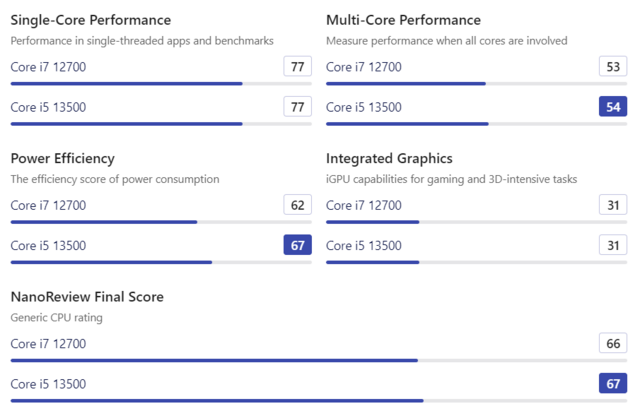
Task: Select the Power Efficiency section title
Action: coord(62,158)
